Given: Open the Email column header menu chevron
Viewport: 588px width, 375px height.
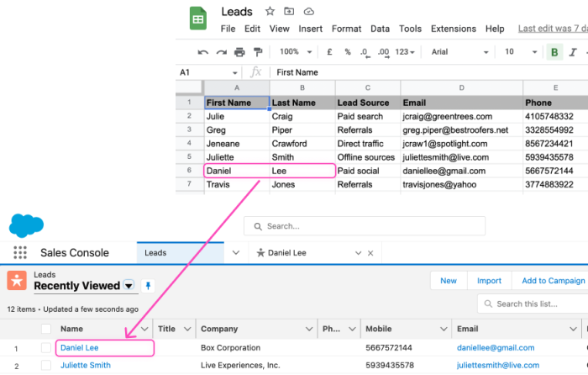Looking at the screenshot, I should point(573,330).
